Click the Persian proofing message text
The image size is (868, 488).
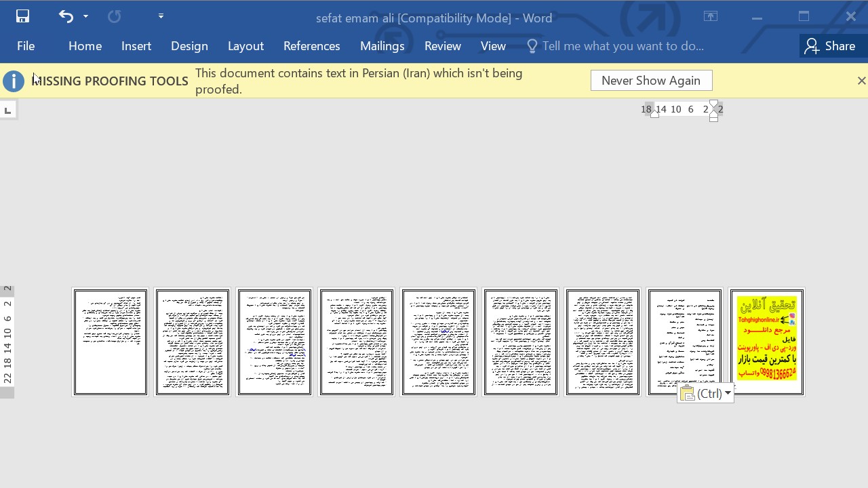point(359,81)
